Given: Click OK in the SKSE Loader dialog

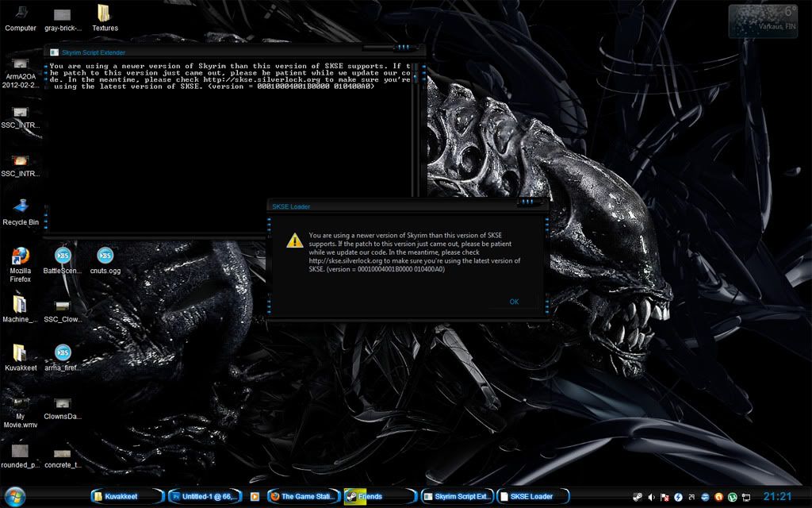Looking at the screenshot, I should pyautogui.click(x=514, y=302).
